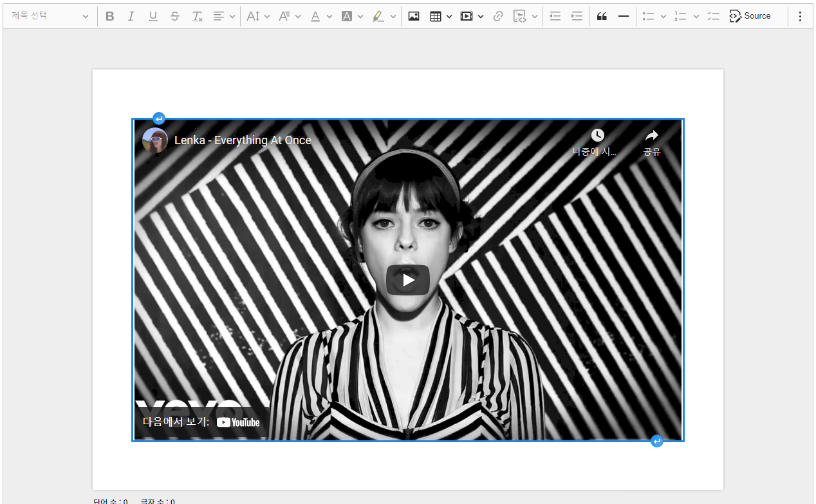Open the more items toolbar menu
The width and height of the screenshot is (816, 504).
(800, 16)
